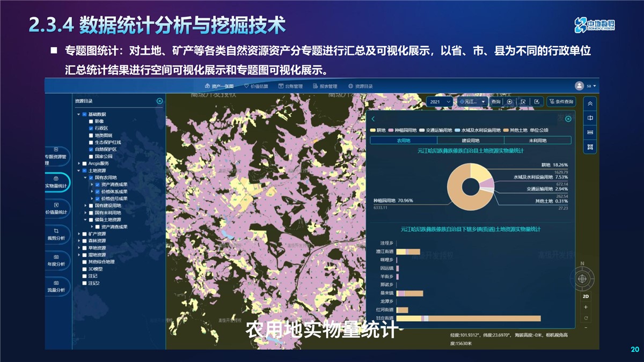Image resolution: width=644 pixels, height=362 pixels.
Task: Open 价值量统计 in the left sidebar
Action: [x=57, y=208]
